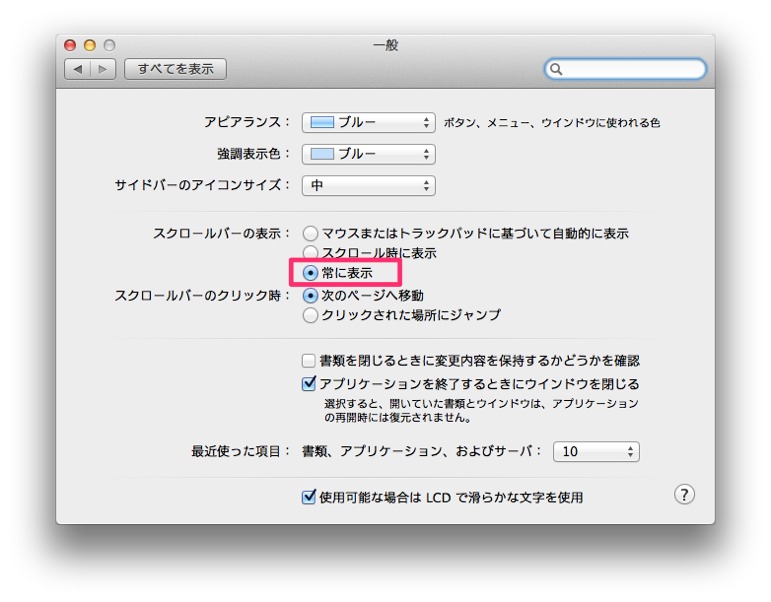This screenshot has width=771, height=602.
Task: Open the 最近使った項目 count dropdown
Action: [x=596, y=452]
